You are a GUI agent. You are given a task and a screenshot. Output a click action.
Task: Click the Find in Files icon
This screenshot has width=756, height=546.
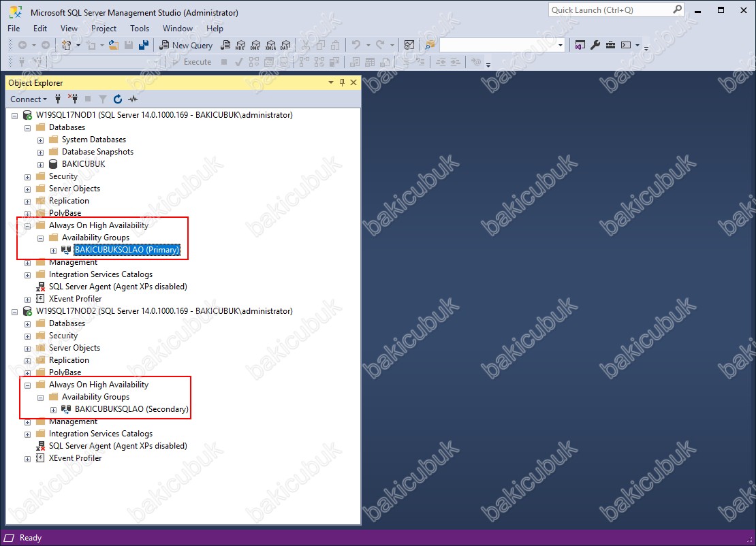coord(430,46)
